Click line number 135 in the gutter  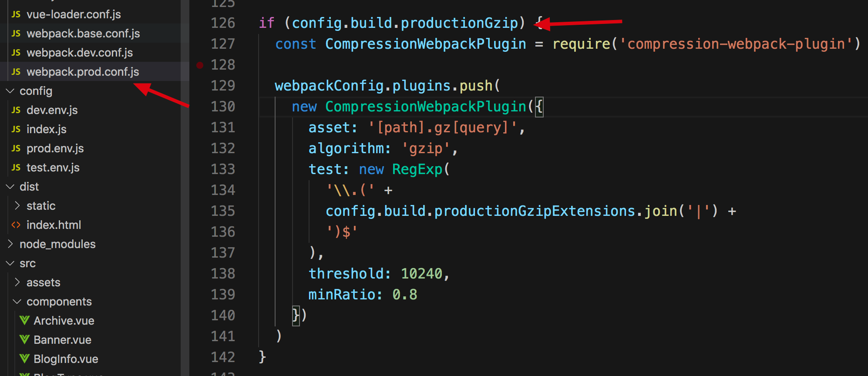tap(222, 211)
